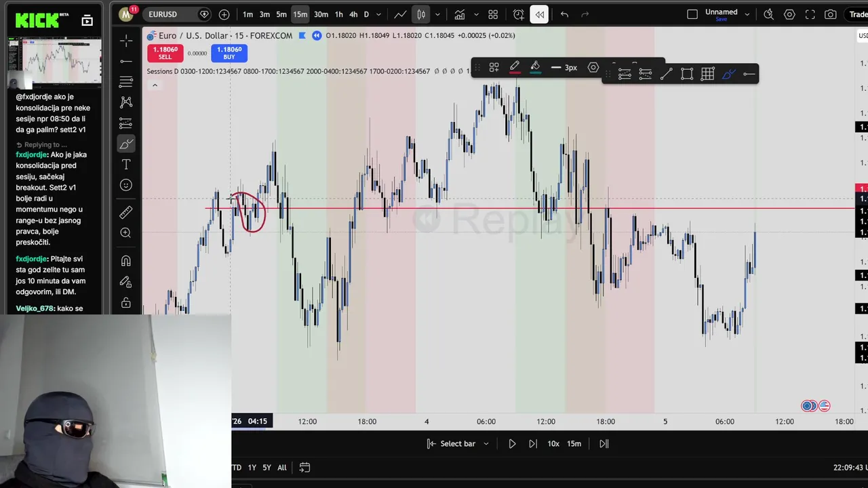This screenshot has height=488, width=868.
Task: Click the blue BUY 1.18060 button
Action: click(229, 53)
